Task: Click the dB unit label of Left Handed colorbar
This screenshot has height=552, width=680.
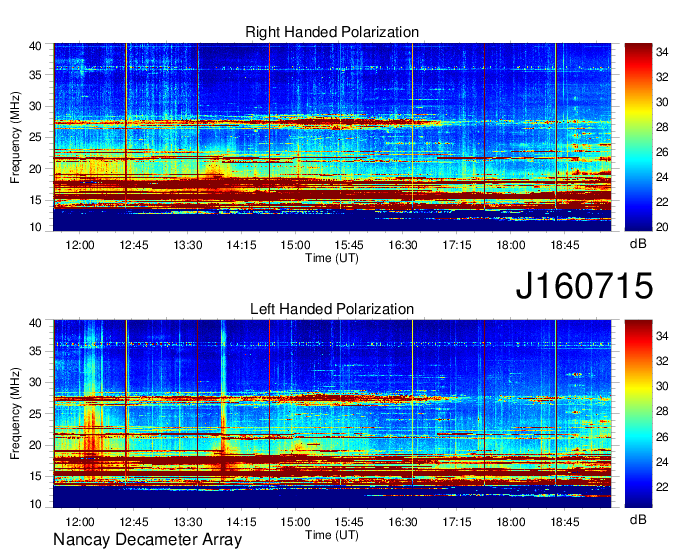Action: tap(638, 519)
